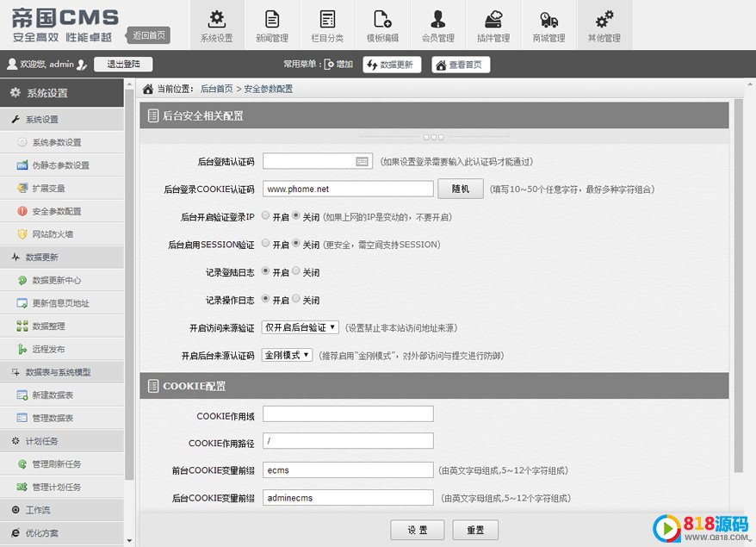The image size is (756, 547).
Task: Click the 数据更新 toolbar button
Action: [x=392, y=65]
